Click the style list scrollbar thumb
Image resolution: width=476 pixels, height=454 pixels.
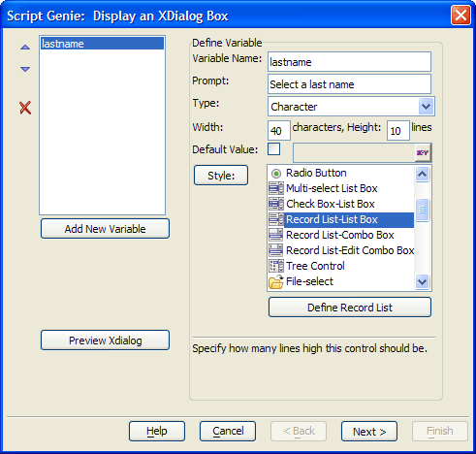(x=422, y=210)
